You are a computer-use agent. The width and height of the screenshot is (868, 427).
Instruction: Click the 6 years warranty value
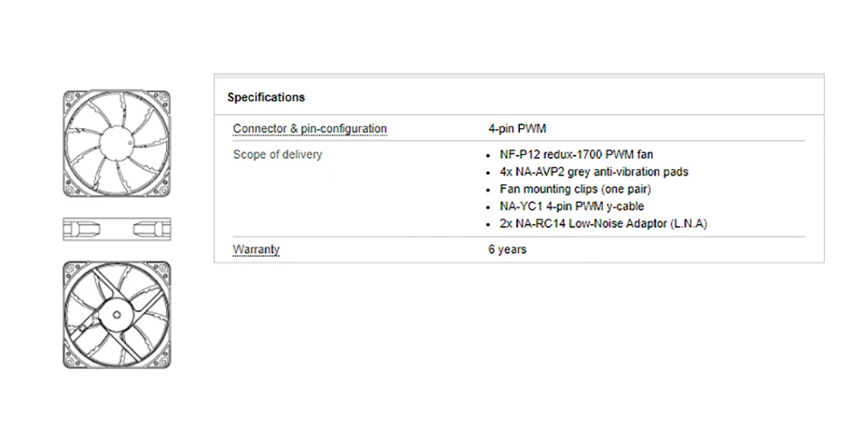(507, 249)
